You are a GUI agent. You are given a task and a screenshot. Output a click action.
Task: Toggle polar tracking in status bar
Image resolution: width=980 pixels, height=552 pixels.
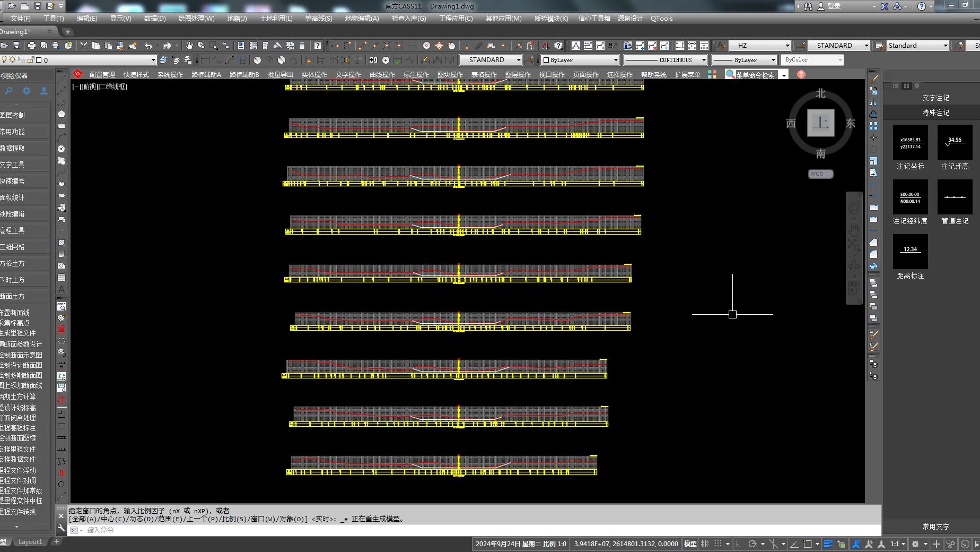pyautogui.click(x=752, y=544)
